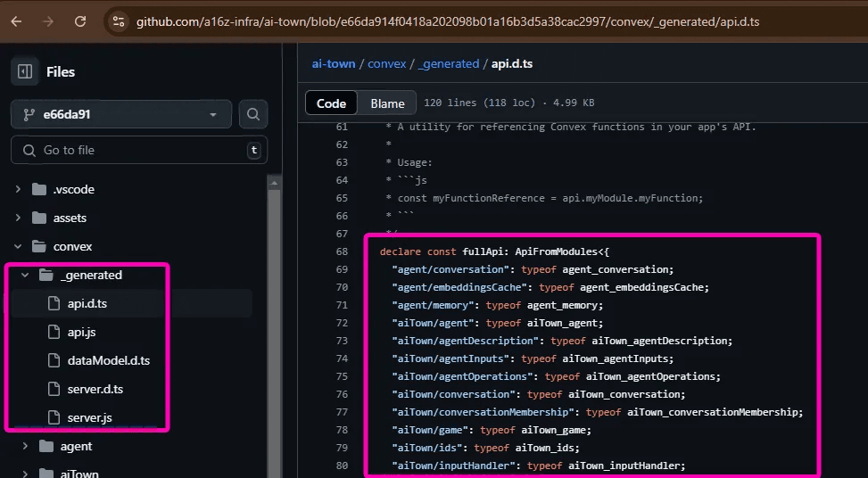Open api.d.ts in file tree
The width and height of the screenshot is (868, 478).
coord(87,304)
